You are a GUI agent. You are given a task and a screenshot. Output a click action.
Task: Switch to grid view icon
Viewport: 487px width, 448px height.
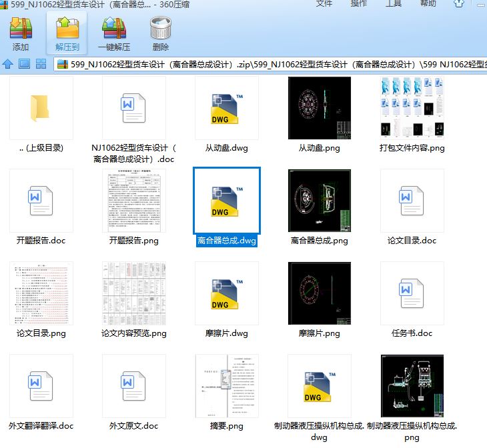pos(41,65)
